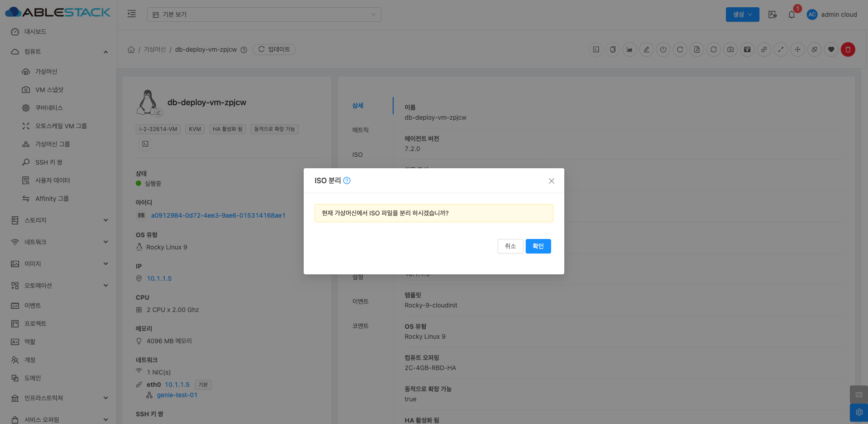Open the notifications bell icon

(792, 15)
